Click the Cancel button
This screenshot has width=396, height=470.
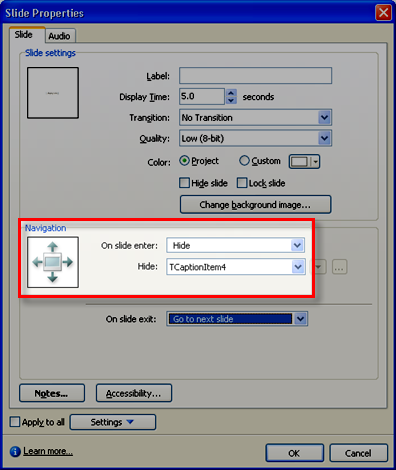(x=358, y=453)
